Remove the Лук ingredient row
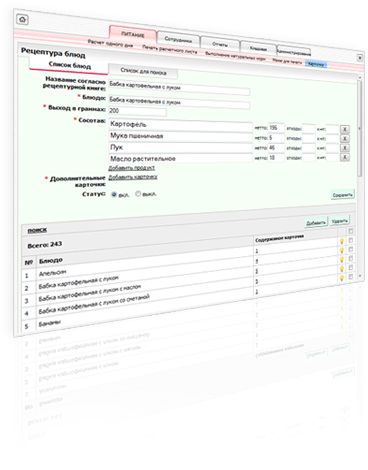The image size is (368, 470). 345,148
